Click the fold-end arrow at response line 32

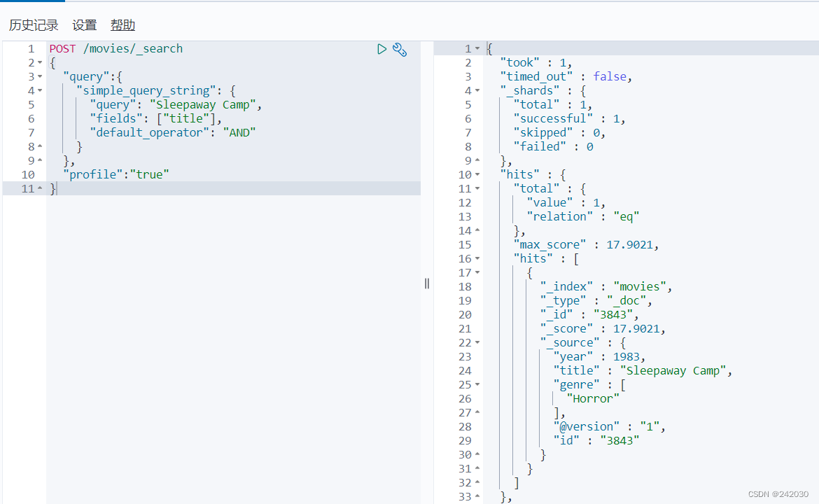477,483
